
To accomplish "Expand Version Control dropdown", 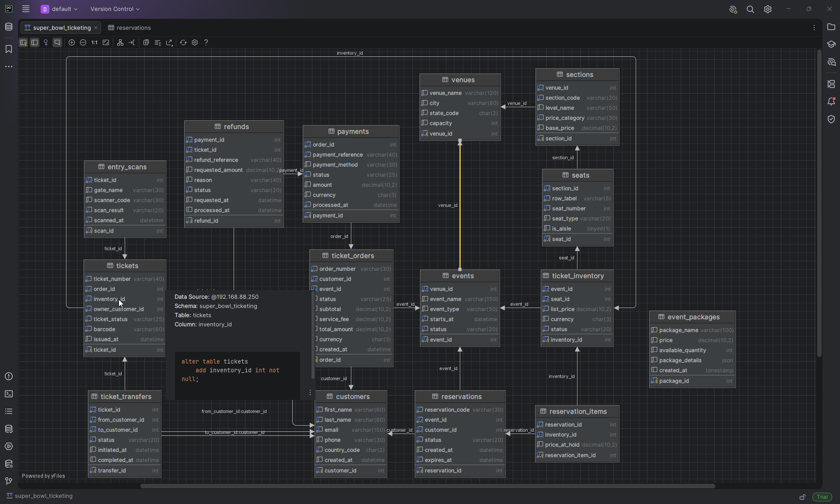I will (x=115, y=9).
